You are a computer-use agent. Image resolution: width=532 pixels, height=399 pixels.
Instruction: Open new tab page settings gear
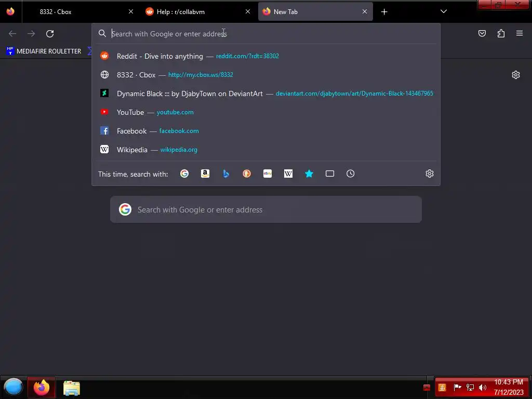coord(516,75)
